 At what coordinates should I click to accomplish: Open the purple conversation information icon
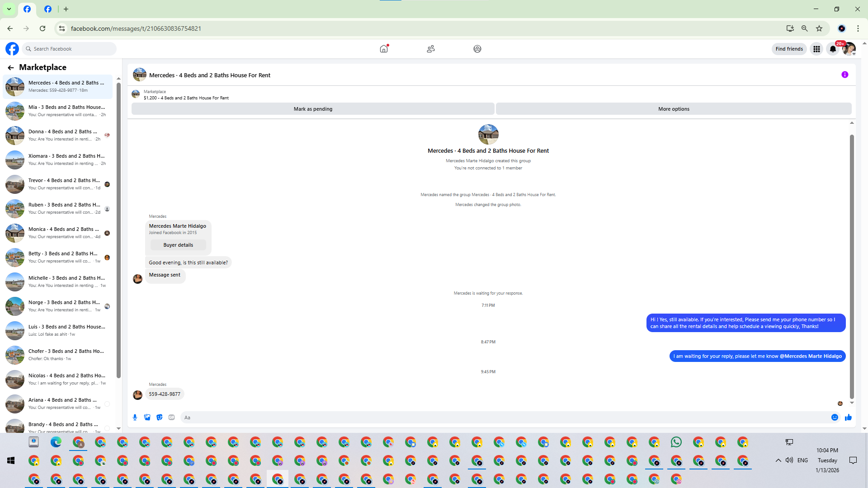pyautogui.click(x=844, y=75)
